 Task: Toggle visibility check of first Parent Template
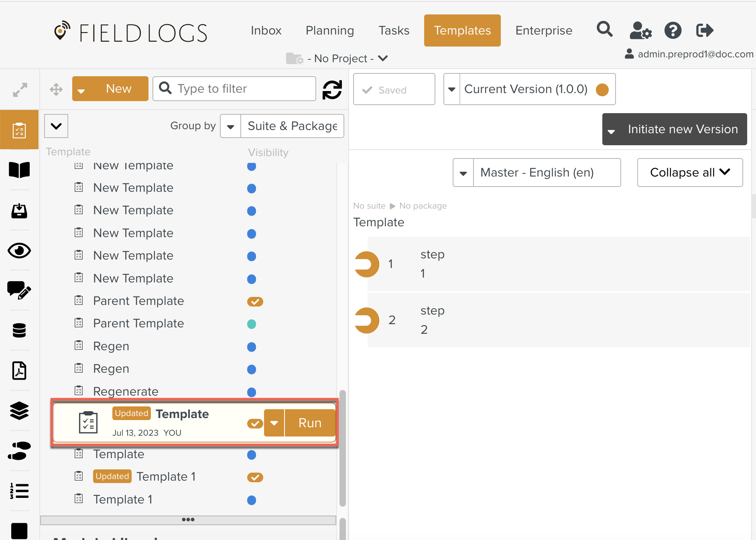(255, 301)
